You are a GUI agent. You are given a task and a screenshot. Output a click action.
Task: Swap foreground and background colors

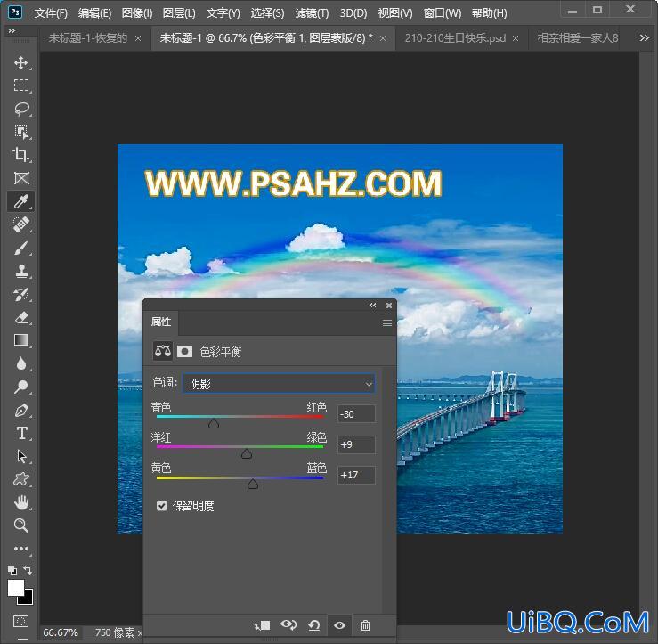(28, 570)
